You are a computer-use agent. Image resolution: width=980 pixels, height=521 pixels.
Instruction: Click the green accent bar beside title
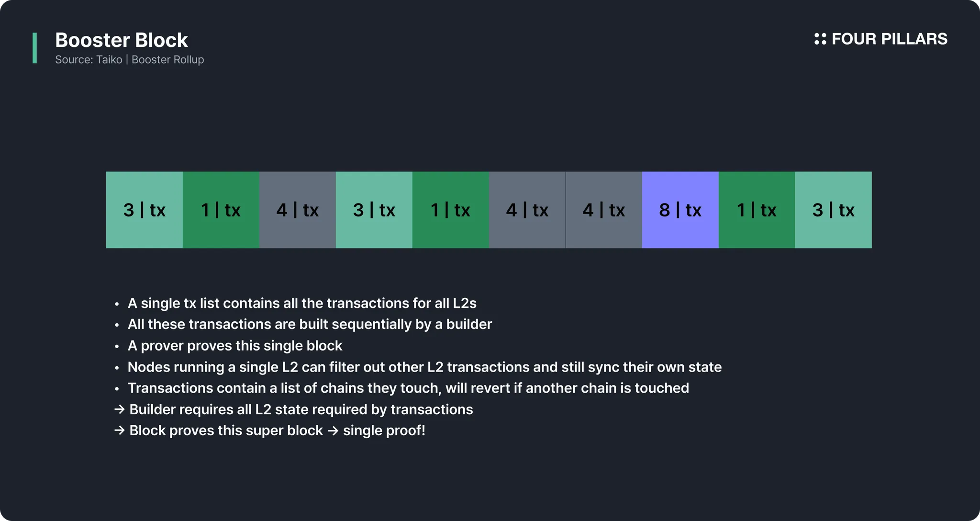(x=34, y=48)
